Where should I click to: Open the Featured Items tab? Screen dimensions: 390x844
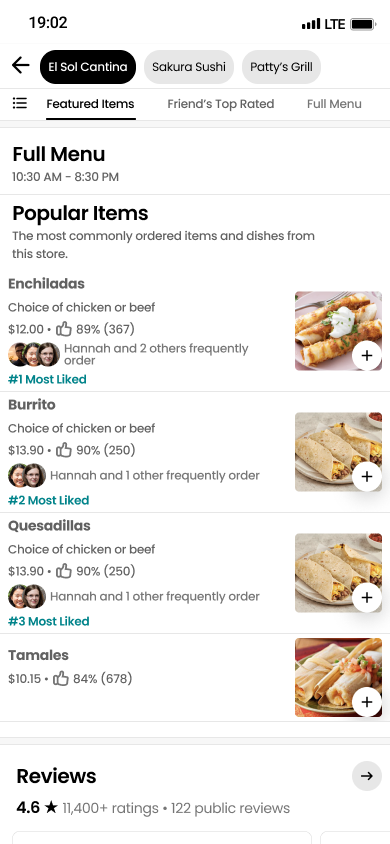click(x=90, y=104)
